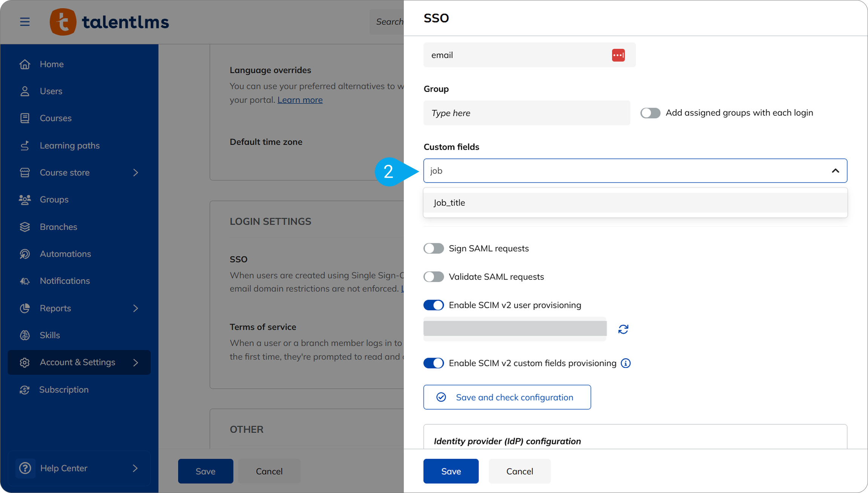Viewport: 868px width, 493px height.
Task: Click Save and check configuration button
Action: [507, 397]
